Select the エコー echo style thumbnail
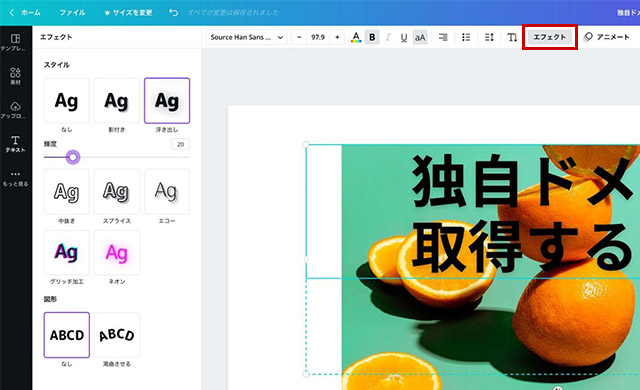640x390 pixels. 167,192
